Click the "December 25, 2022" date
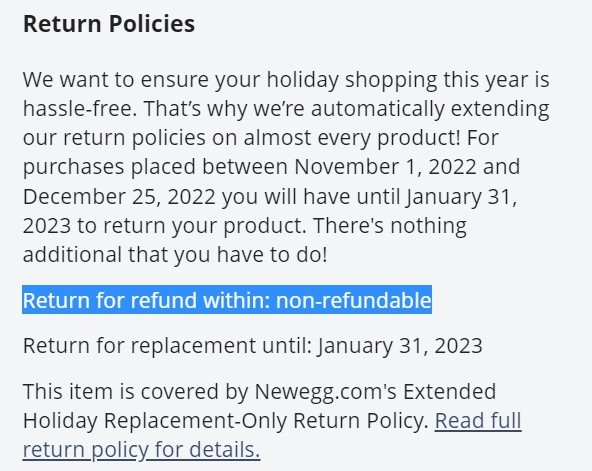 (x=119, y=196)
